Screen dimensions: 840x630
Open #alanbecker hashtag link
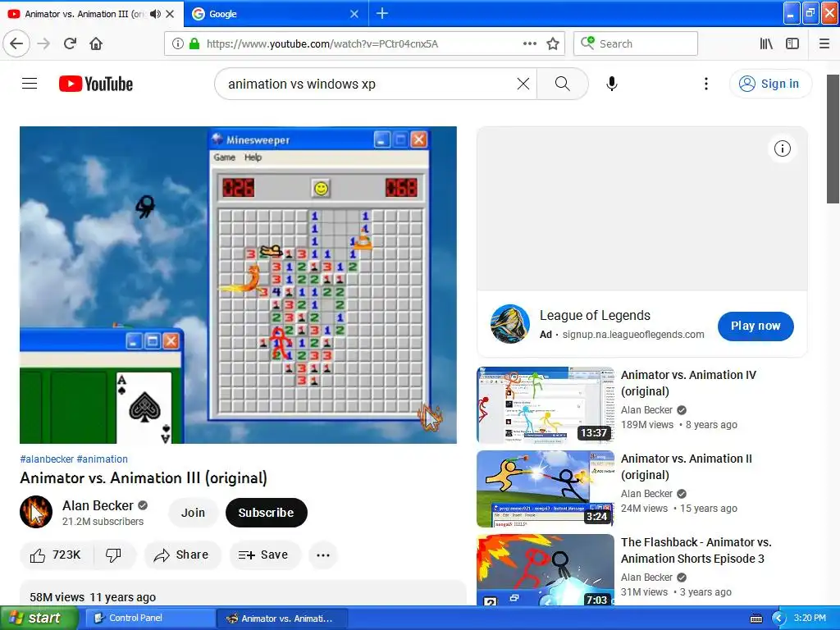(x=47, y=459)
